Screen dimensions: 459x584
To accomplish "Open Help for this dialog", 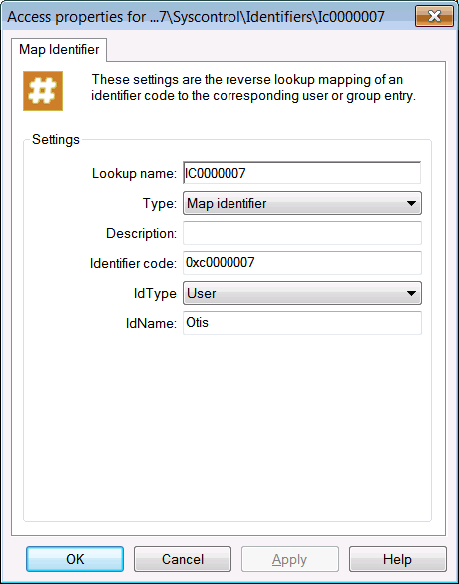I will (x=398, y=559).
